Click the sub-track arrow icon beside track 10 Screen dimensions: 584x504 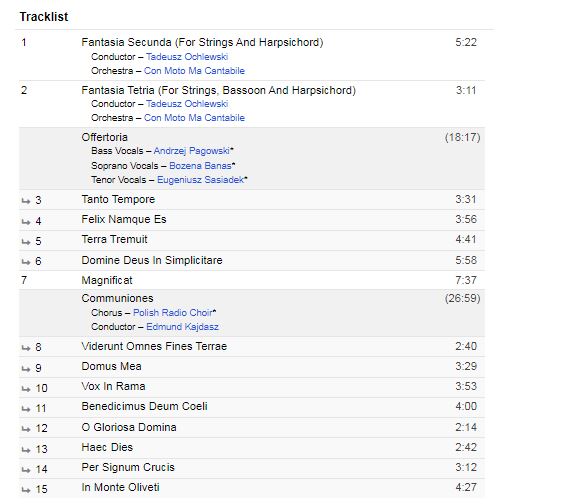tap(26, 389)
